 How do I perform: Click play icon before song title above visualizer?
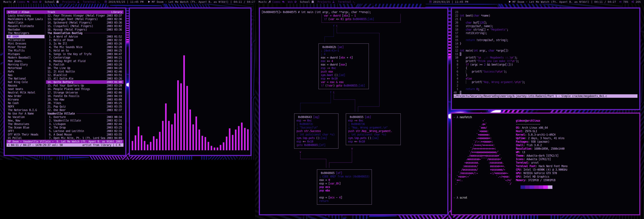pyautogui.click(x=149, y=2)
